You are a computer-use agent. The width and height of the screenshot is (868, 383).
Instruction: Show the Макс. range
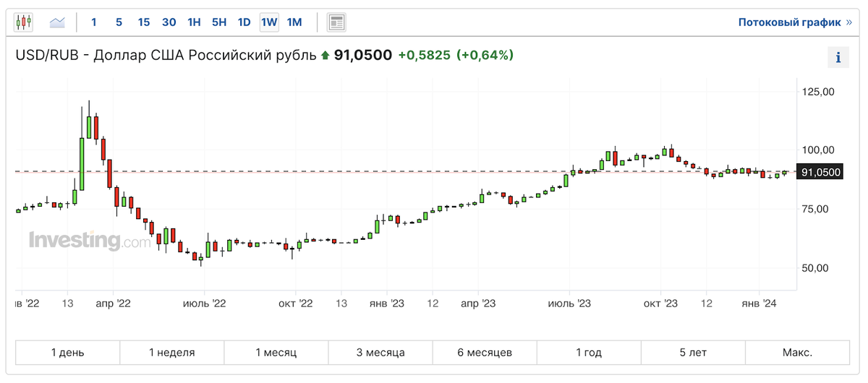797,353
